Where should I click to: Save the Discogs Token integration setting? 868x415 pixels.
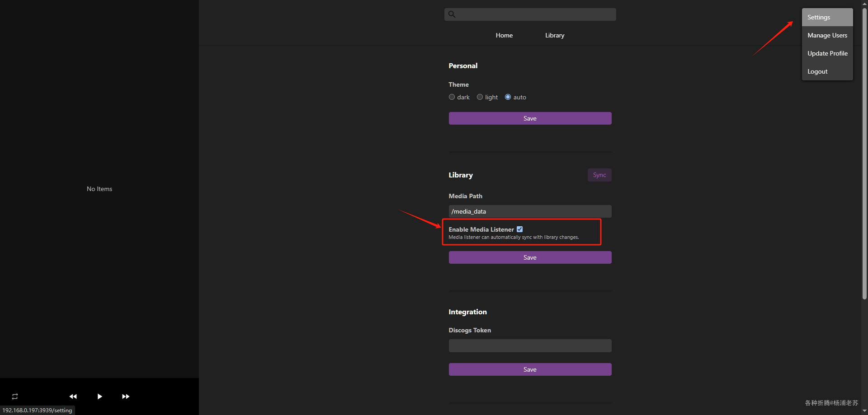[x=530, y=369]
